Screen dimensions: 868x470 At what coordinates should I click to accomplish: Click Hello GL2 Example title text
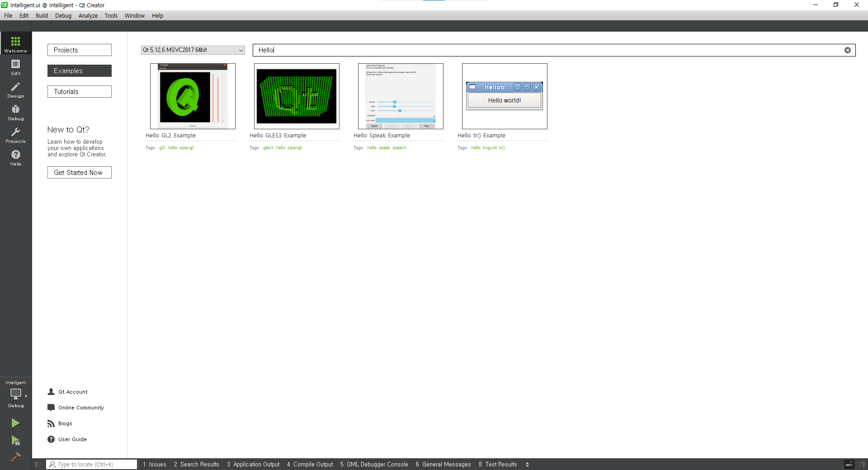(170, 136)
